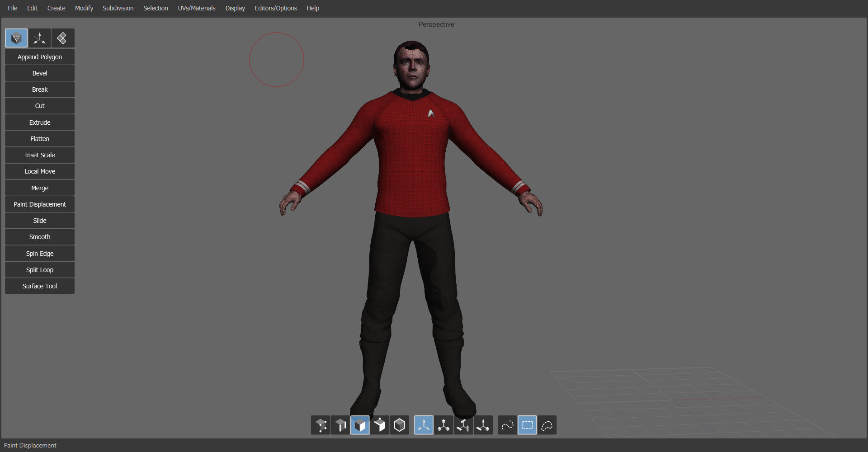Activate the Paint Displacement tool

(x=39, y=204)
